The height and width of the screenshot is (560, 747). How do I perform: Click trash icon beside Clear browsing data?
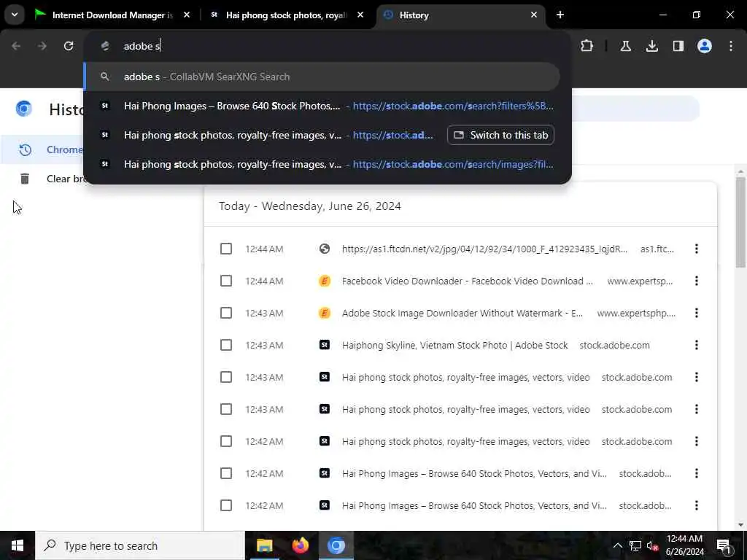[x=25, y=179]
